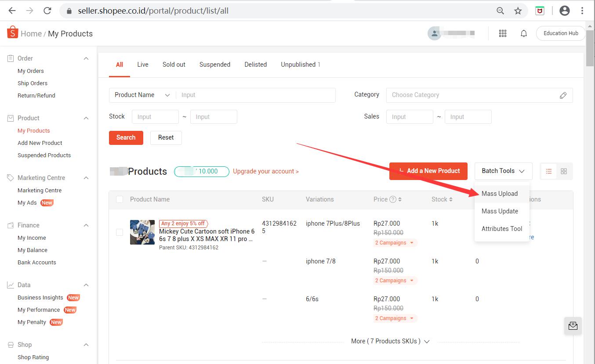
Task: Open the Batch Tools dropdown
Action: click(x=503, y=171)
